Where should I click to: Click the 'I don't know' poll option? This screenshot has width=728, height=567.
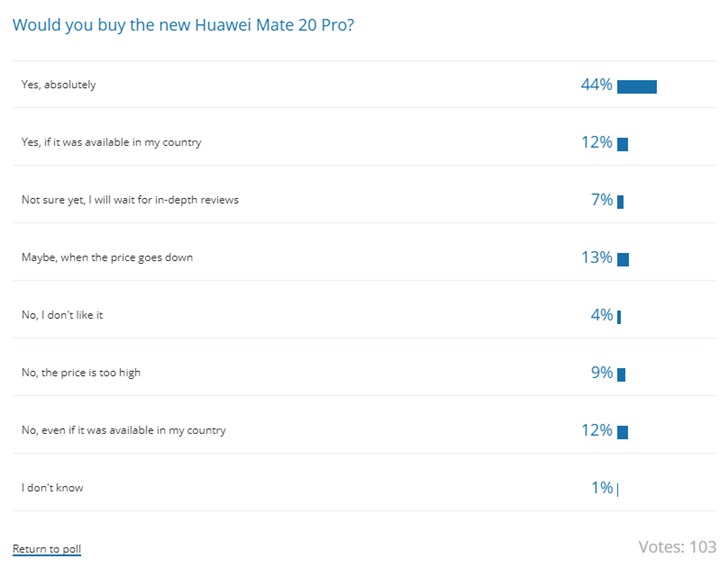(x=52, y=488)
